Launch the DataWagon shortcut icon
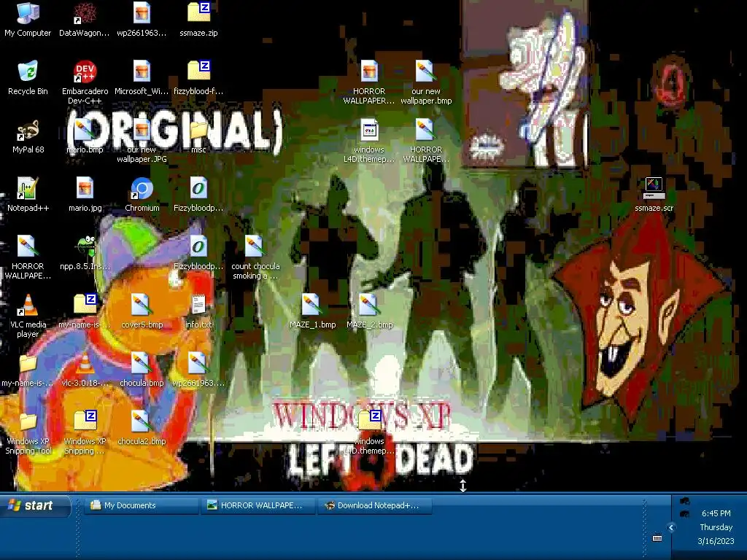Screen dimensions: 747x560 [85, 15]
